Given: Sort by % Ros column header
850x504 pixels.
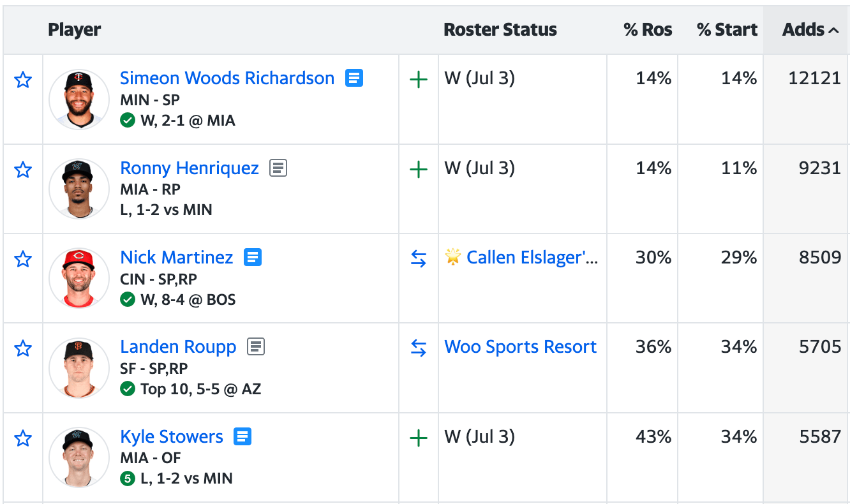Looking at the screenshot, I should (x=647, y=30).
